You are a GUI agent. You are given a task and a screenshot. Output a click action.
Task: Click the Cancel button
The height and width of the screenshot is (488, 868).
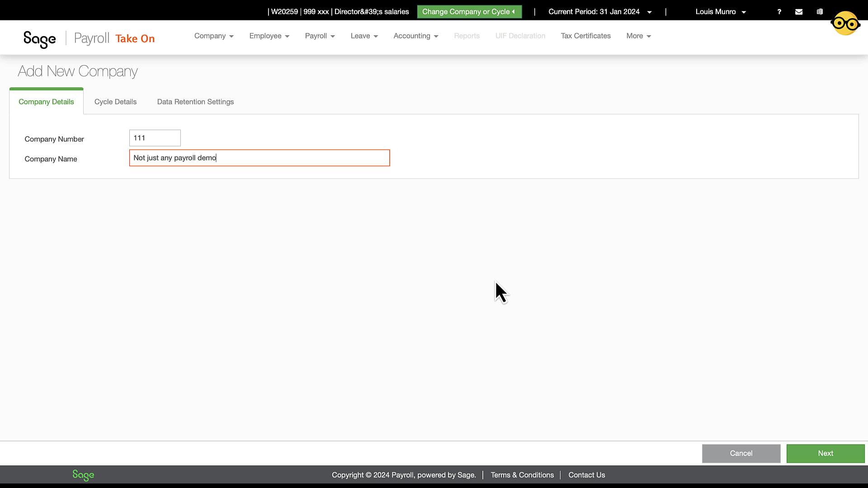click(741, 453)
